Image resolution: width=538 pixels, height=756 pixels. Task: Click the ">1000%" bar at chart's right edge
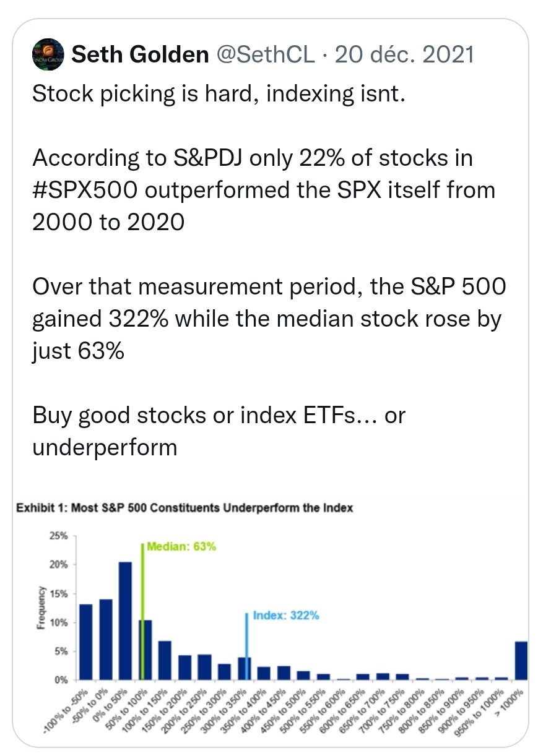pos(521,661)
